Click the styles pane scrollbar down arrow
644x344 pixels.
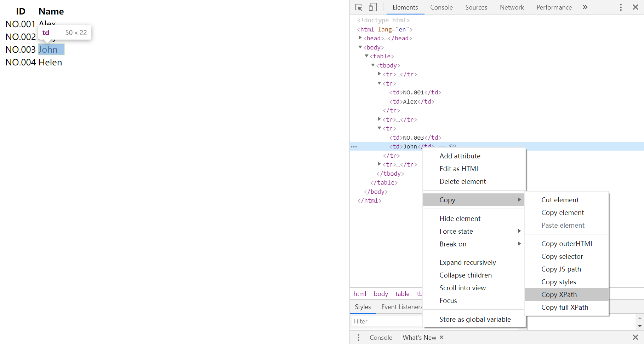coord(640,326)
